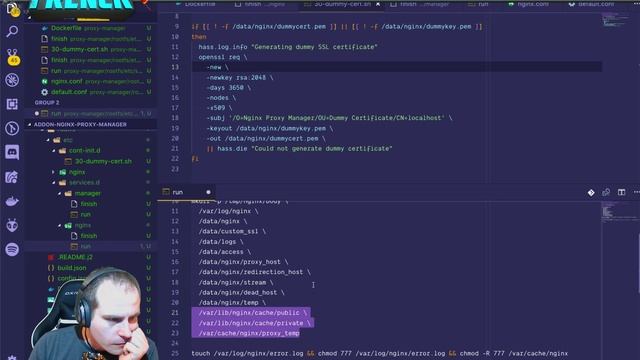Click the lower editor vertical scrollbar
Screen dimensions: 640x360
tap(638, 263)
